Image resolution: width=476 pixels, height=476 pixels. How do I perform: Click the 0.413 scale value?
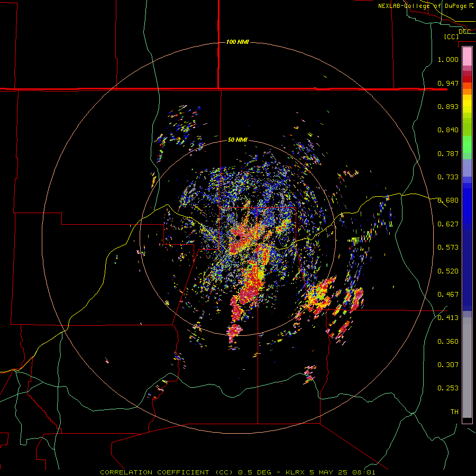tap(448, 318)
